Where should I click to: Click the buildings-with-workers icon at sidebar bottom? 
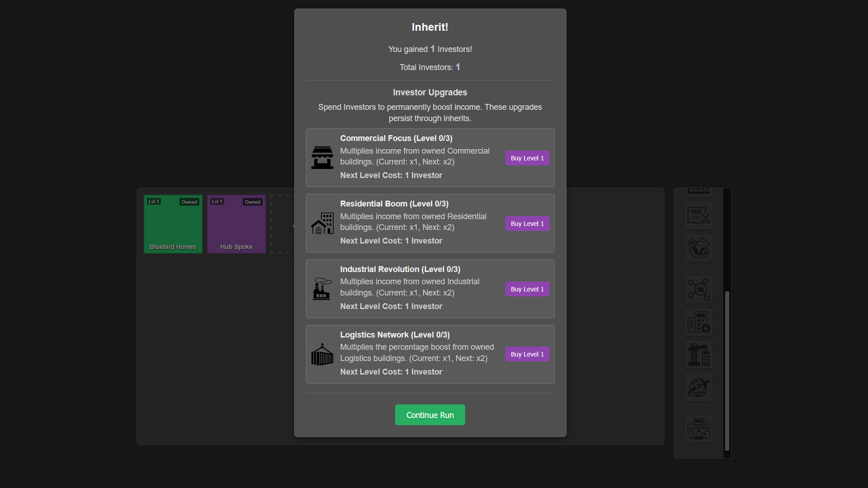[x=699, y=428]
